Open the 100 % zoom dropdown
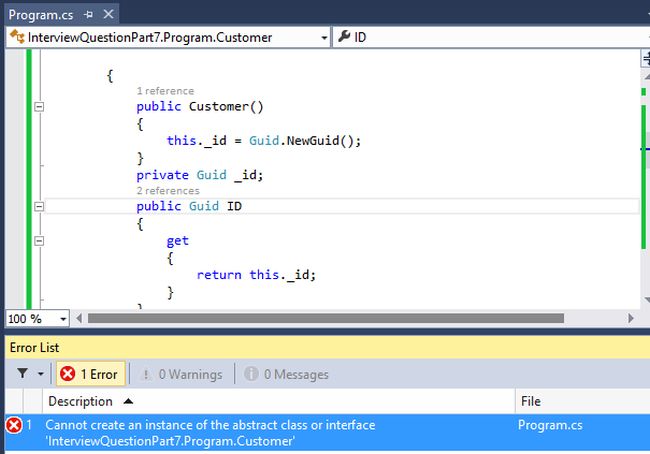 click(x=63, y=319)
